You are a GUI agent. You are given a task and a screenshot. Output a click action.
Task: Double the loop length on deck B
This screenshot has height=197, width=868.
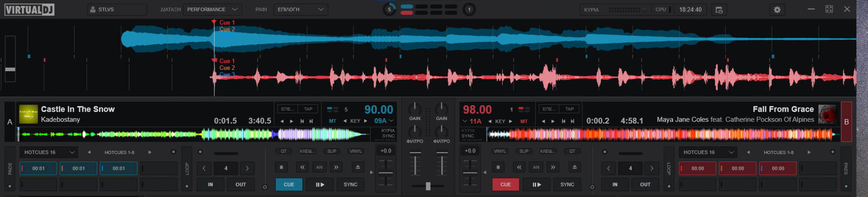pos(652,168)
